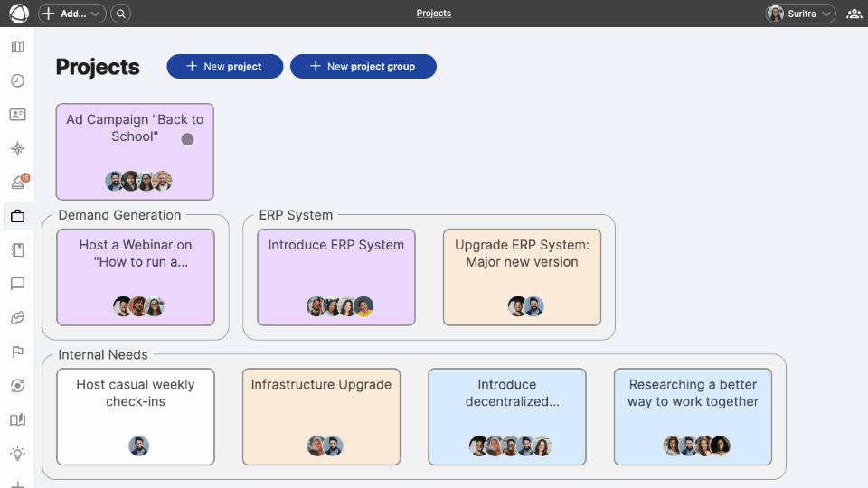The width and height of the screenshot is (868, 488).
Task: Click the Projects title link in the top bar
Action: [434, 14]
